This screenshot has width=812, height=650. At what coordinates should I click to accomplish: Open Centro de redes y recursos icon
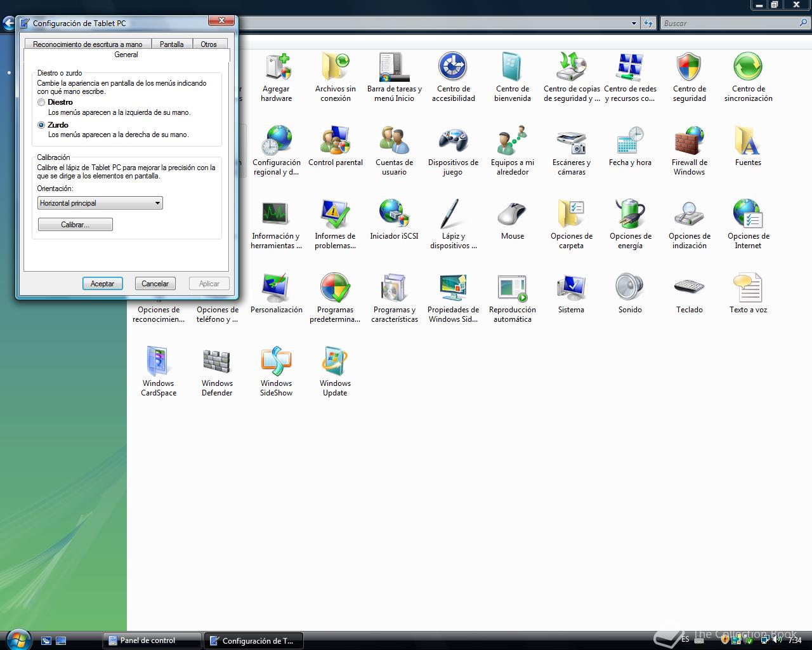630,67
